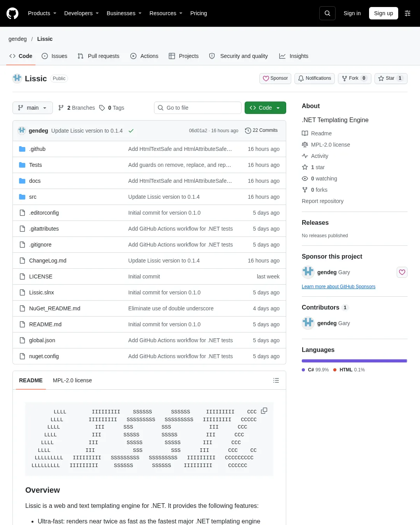Open the 2 Branches link
The width and height of the screenshot is (420, 525).
click(77, 108)
